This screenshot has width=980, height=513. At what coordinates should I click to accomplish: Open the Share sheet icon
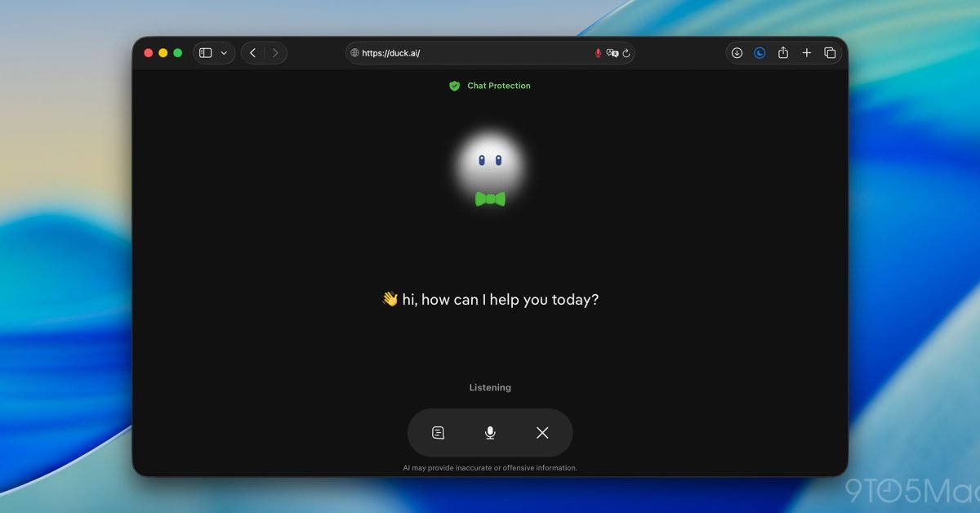coord(783,52)
